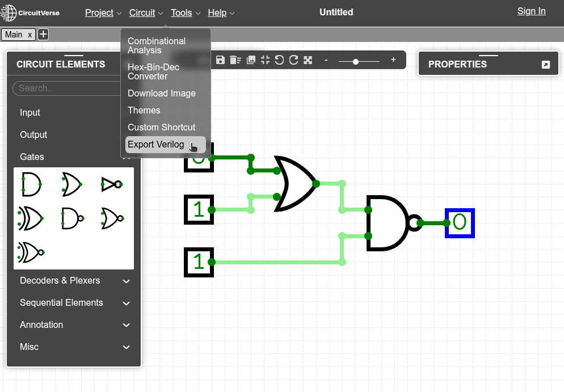Pick the XNOR gate element
The width and height of the screenshot is (564, 392).
pyautogui.click(x=31, y=252)
